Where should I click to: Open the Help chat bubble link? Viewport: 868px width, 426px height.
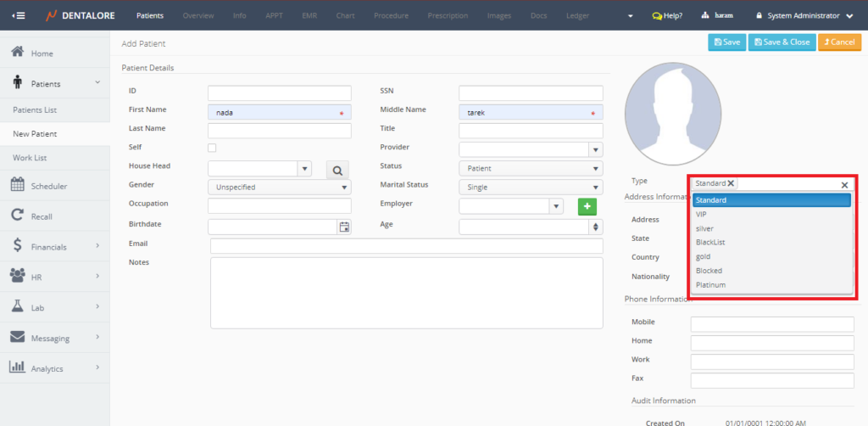667,16
